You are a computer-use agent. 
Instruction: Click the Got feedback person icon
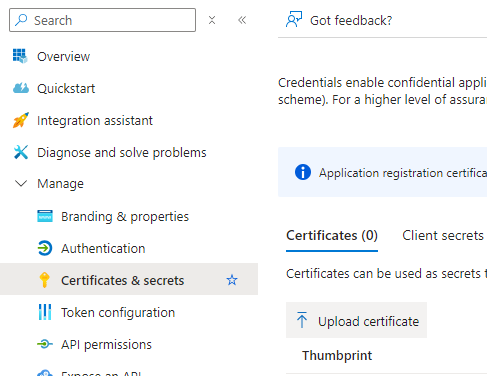[x=294, y=20]
